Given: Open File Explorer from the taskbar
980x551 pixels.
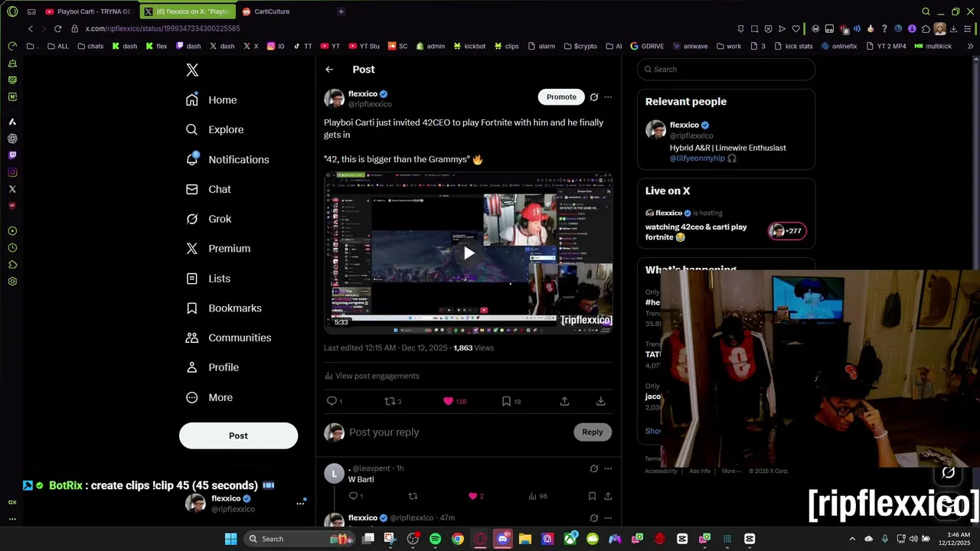Looking at the screenshot, I should (x=525, y=539).
